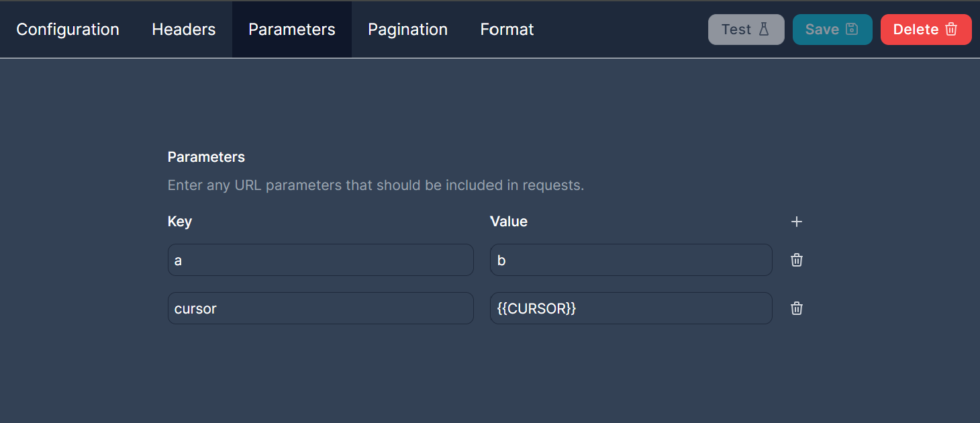Click the key field containing 'cursor'
The height and width of the screenshot is (423, 980).
click(x=320, y=308)
